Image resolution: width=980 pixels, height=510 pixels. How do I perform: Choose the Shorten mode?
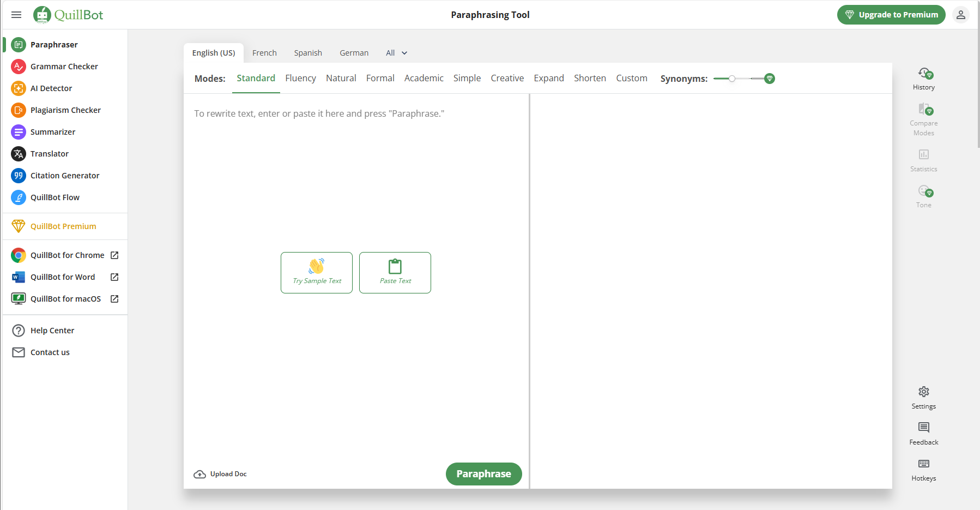[x=590, y=78]
